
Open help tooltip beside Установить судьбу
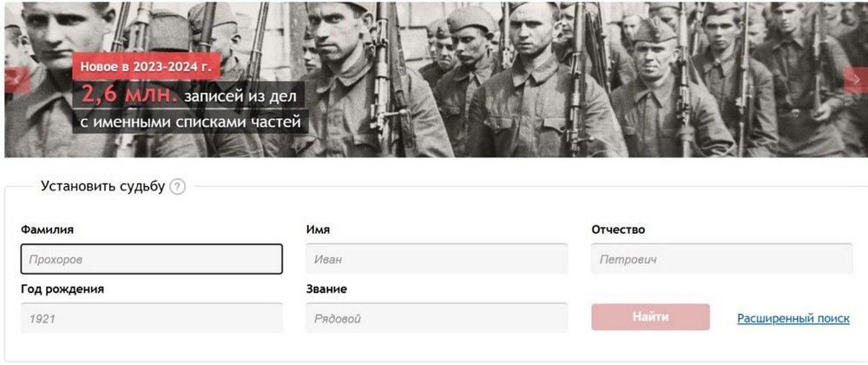[x=178, y=187]
